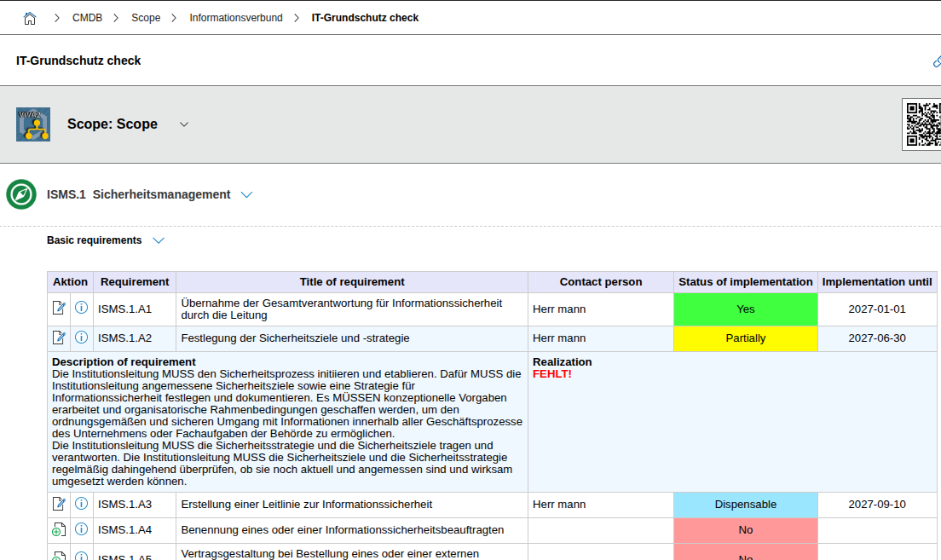Click the home icon in breadcrumb
941x560 pixels.
coord(30,18)
